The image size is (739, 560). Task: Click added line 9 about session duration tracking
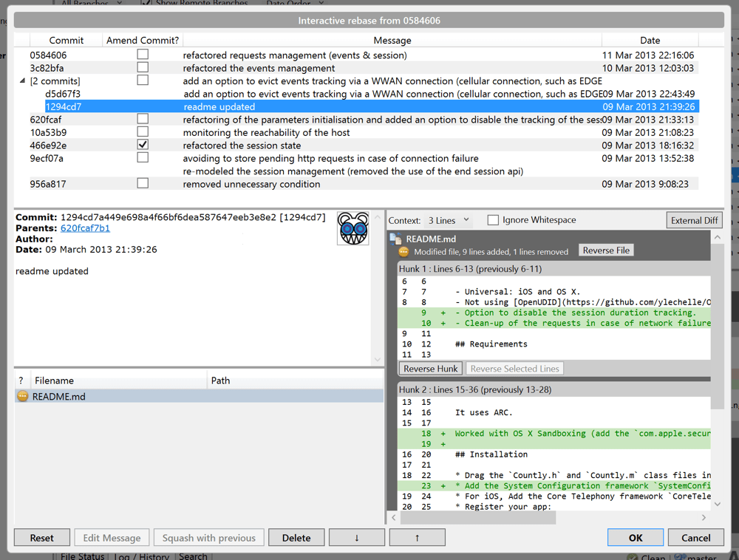click(554, 313)
